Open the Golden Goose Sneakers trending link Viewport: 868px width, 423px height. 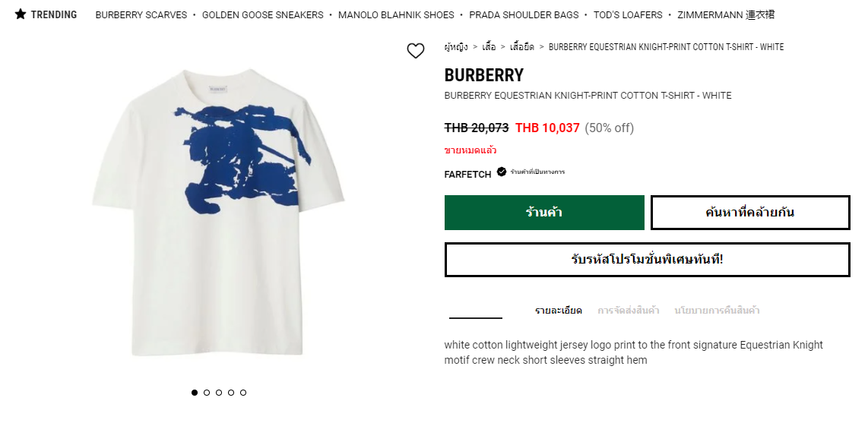click(x=262, y=15)
